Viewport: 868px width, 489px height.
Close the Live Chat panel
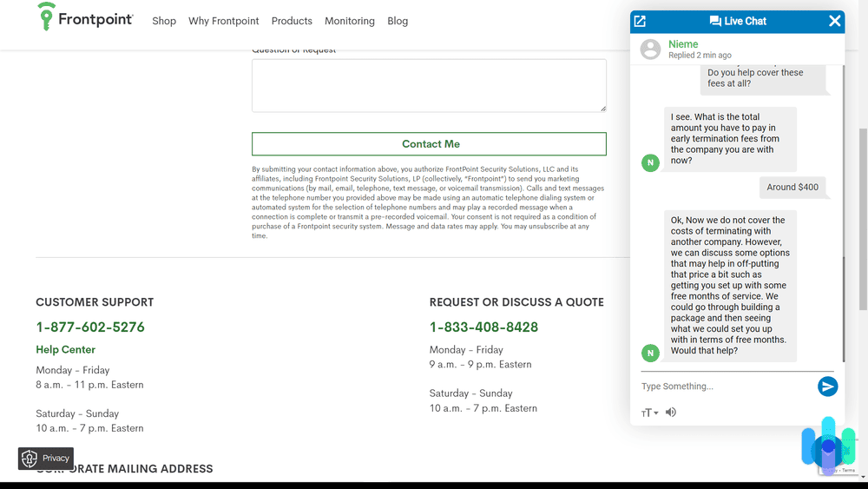[x=834, y=21]
